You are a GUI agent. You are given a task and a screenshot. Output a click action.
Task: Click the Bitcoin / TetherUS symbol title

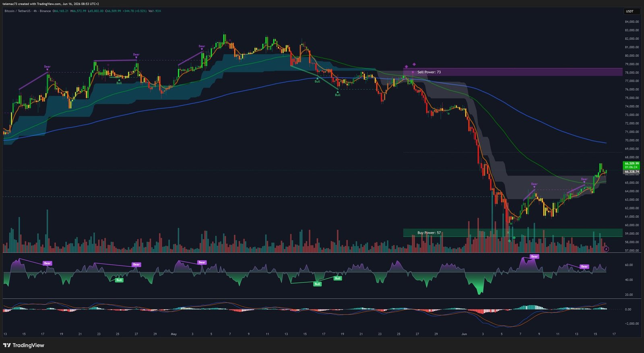18,11
